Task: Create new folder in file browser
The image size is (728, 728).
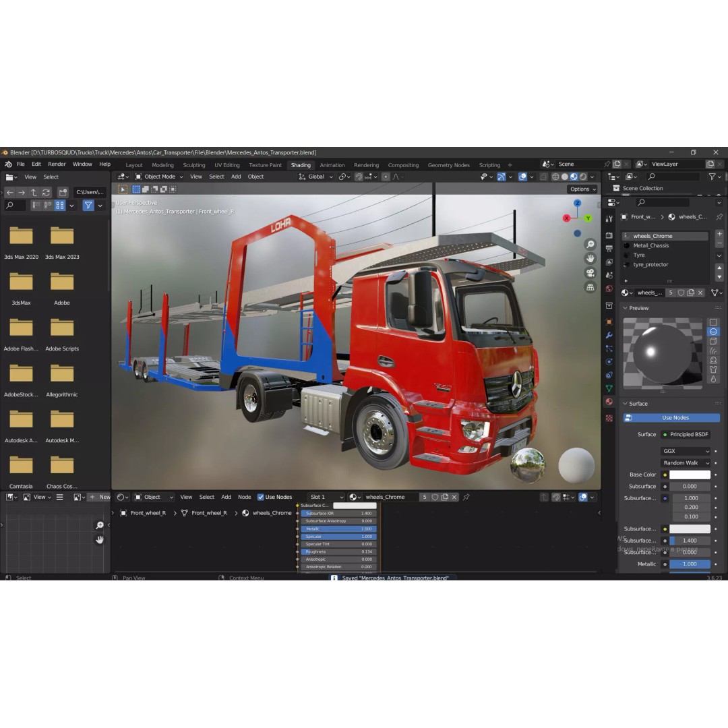Action: 63,192
